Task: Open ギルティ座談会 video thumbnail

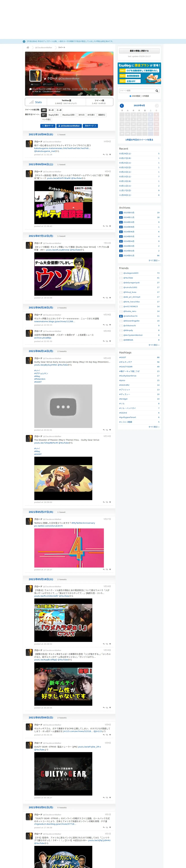Action: click(x=63, y=203)
